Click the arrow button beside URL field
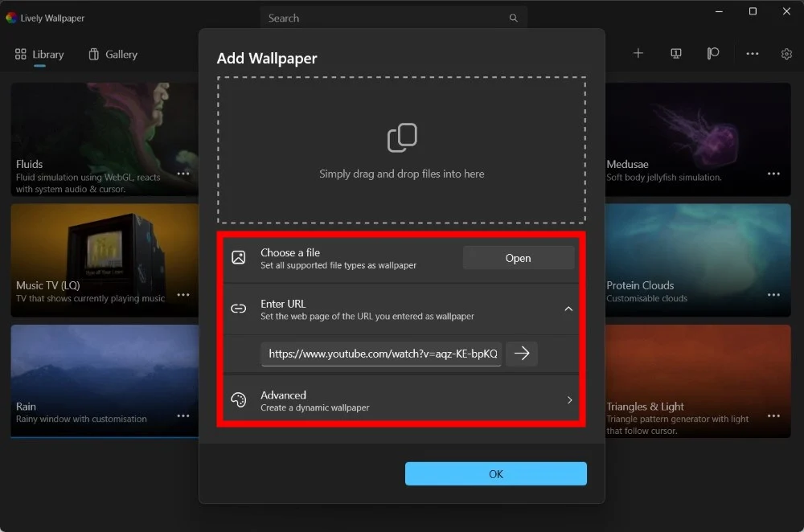This screenshot has width=804, height=532. click(x=522, y=354)
